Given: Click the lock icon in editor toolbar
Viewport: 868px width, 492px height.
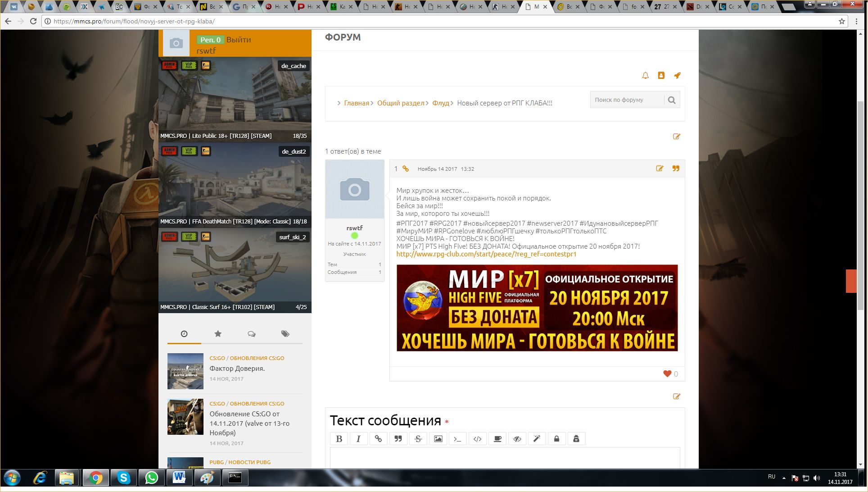Looking at the screenshot, I should tap(556, 439).
